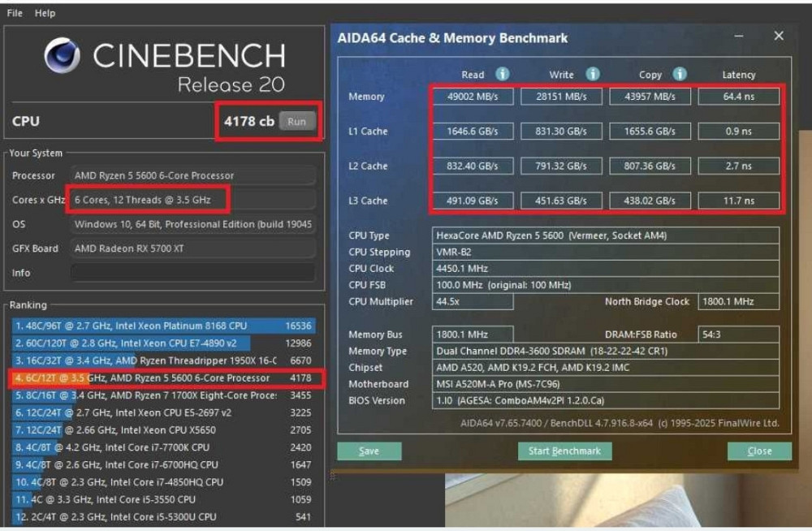Click the Copy column info icon

pos(680,74)
